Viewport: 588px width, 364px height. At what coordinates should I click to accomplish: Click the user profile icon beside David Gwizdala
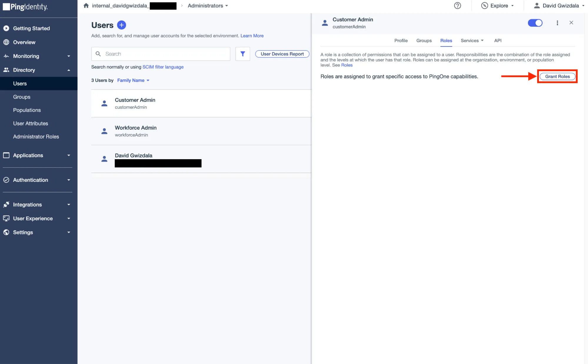coord(537,6)
